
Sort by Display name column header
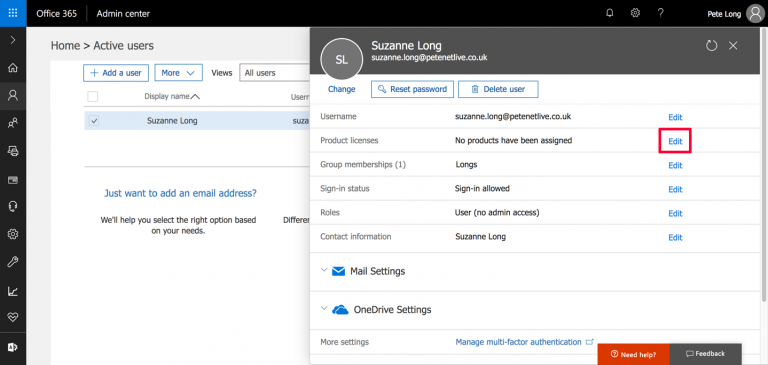point(172,97)
